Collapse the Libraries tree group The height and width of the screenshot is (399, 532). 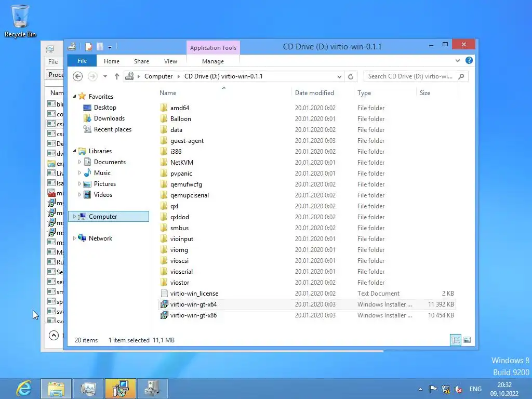tap(74, 151)
